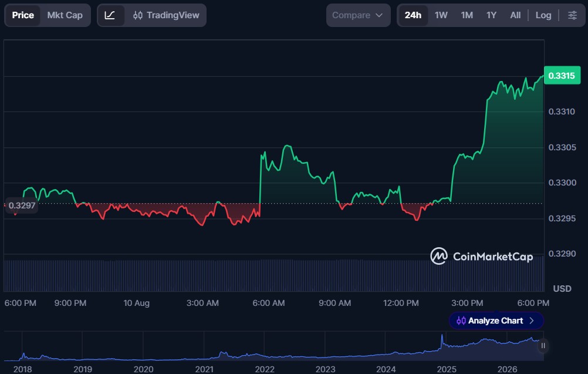Select the 24h time range

[x=413, y=15]
